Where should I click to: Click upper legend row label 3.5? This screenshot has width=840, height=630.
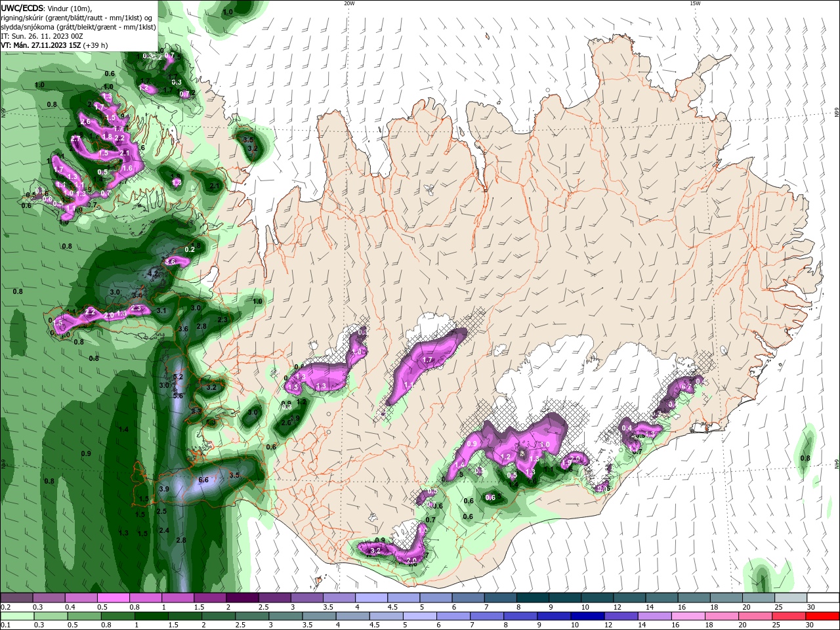[x=328, y=606]
